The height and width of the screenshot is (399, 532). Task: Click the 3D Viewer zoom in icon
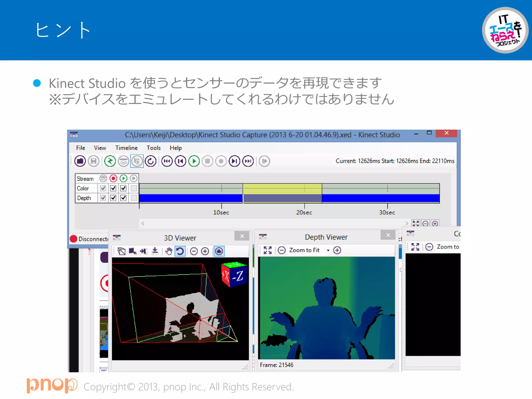(205, 251)
